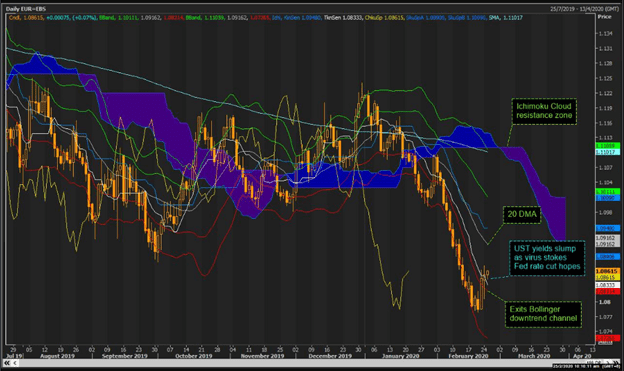Click the single-left scroll arrow below the chart
624x371 pixels.
(15, 363)
